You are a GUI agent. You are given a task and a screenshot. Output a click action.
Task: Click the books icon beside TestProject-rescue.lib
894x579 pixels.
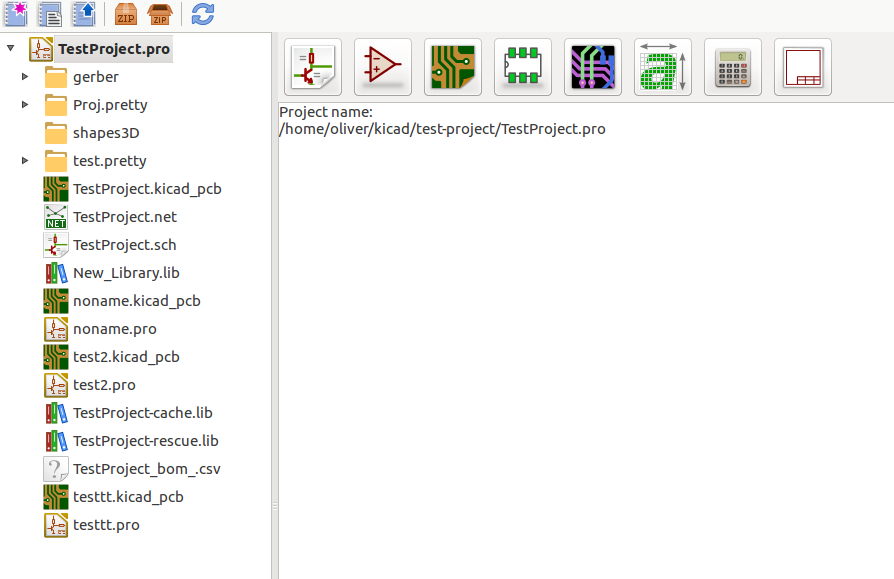click(56, 441)
